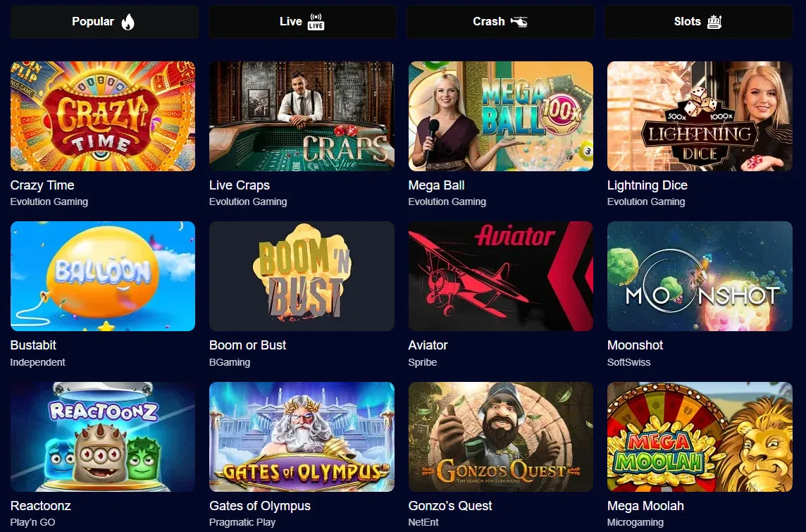Click the helicopter icon beside Crash
The width and height of the screenshot is (806, 532).
[519, 22]
